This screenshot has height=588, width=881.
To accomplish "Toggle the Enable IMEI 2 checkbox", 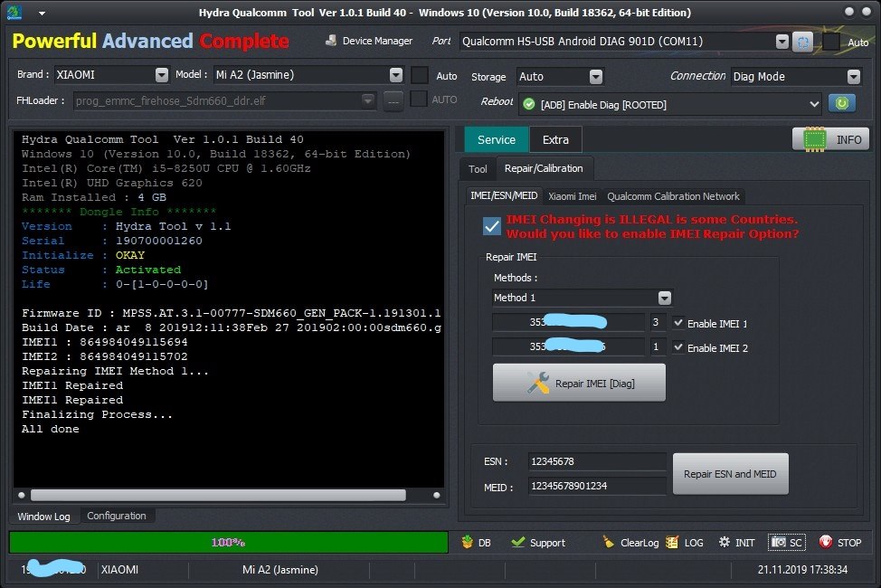I will coord(678,347).
